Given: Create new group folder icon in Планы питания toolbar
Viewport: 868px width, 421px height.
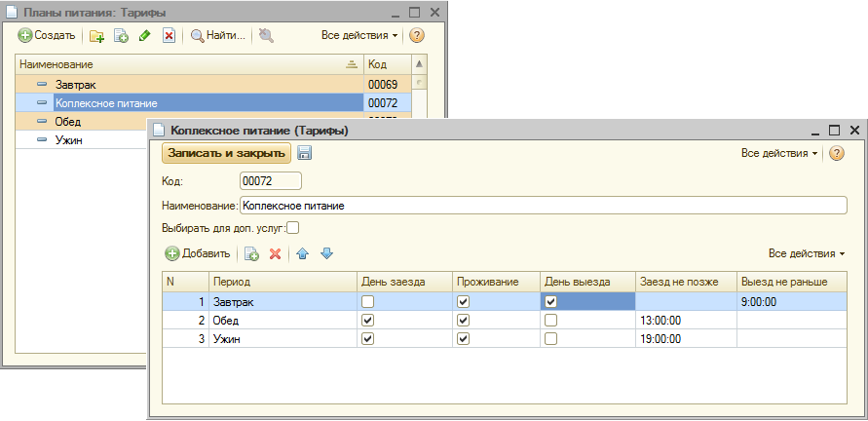Looking at the screenshot, I should click(96, 36).
